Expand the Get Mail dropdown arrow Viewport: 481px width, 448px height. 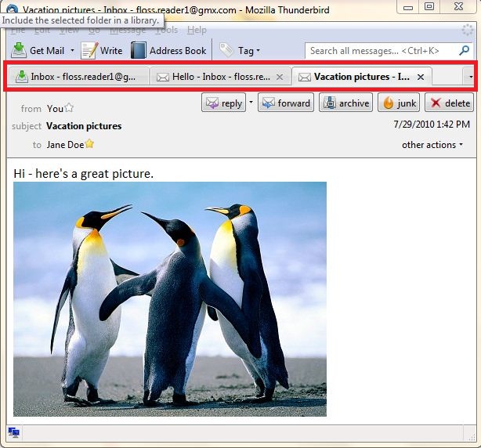pos(73,51)
